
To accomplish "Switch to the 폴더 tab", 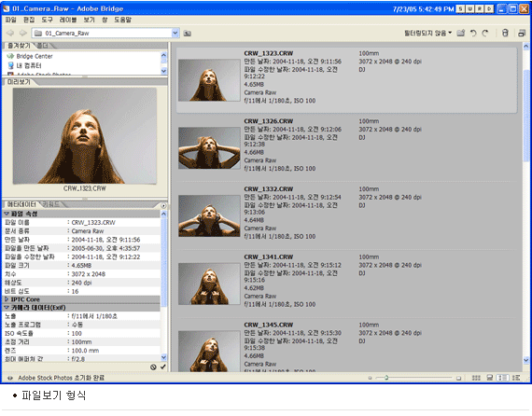I will [42, 46].
